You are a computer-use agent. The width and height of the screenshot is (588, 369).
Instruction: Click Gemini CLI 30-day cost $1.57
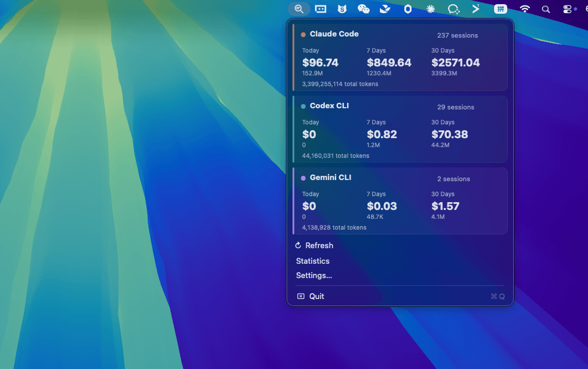tap(445, 206)
